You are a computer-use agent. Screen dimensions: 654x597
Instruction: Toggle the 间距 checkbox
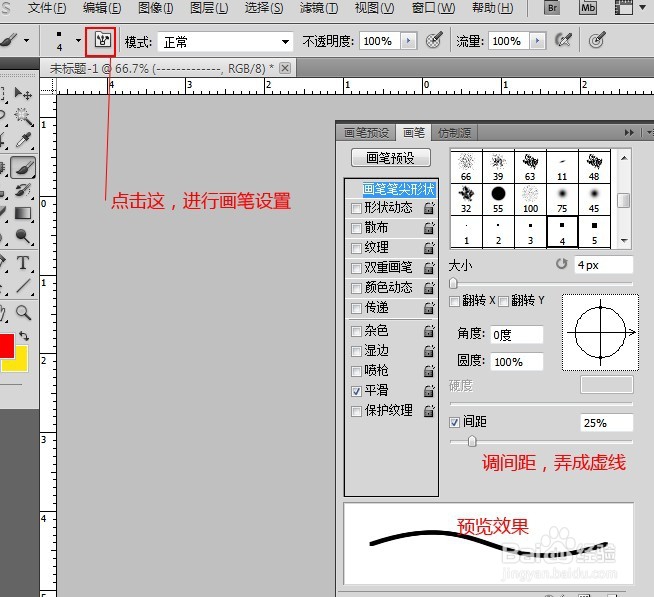[455, 422]
